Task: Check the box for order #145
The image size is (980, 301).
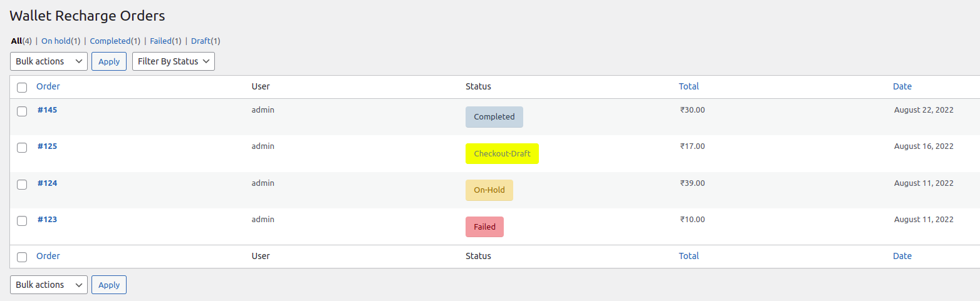Action: pos(22,111)
